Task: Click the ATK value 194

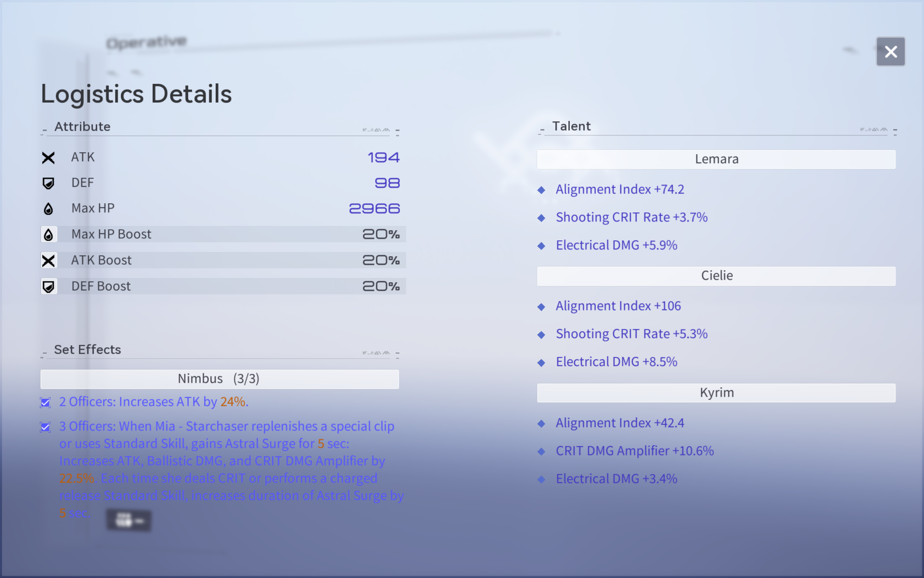Action: coord(384,158)
